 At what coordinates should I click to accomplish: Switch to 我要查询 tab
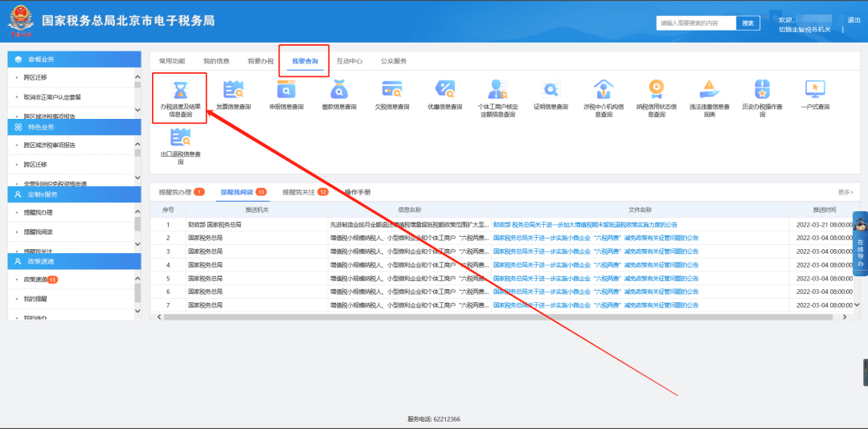(x=305, y=61)
